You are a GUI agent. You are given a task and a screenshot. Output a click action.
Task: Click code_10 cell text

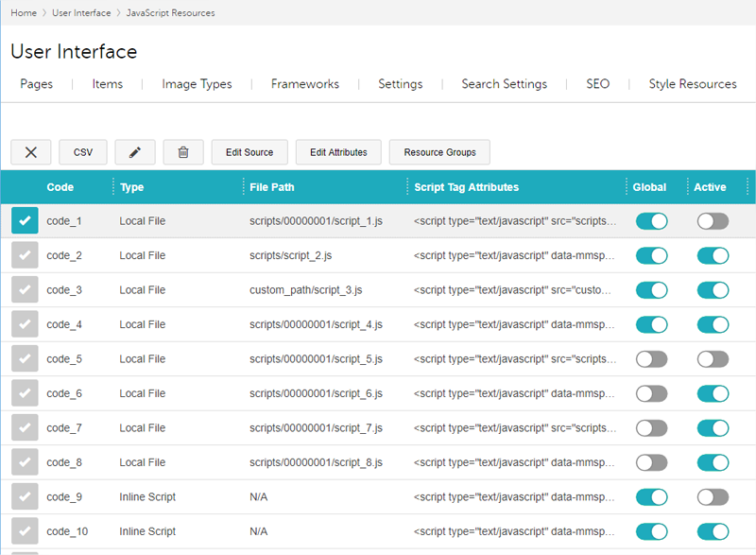(67, 532)
